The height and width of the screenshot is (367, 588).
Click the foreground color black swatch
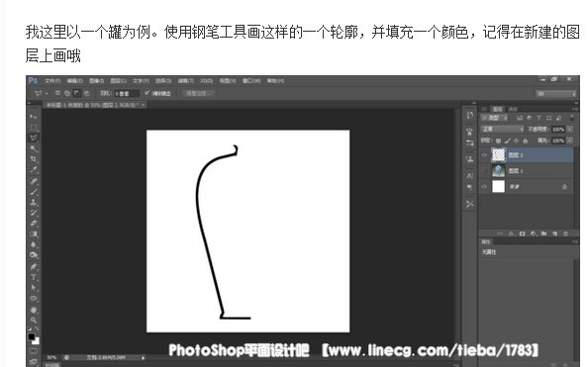click(x=32, y=336)
